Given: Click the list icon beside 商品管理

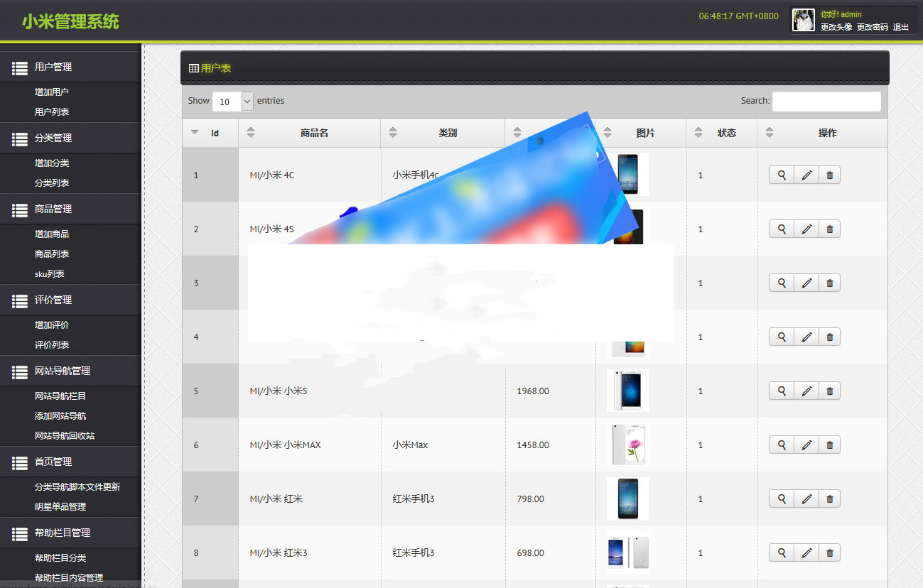Looking at the screenshot, I should click(x=20, y=209).
